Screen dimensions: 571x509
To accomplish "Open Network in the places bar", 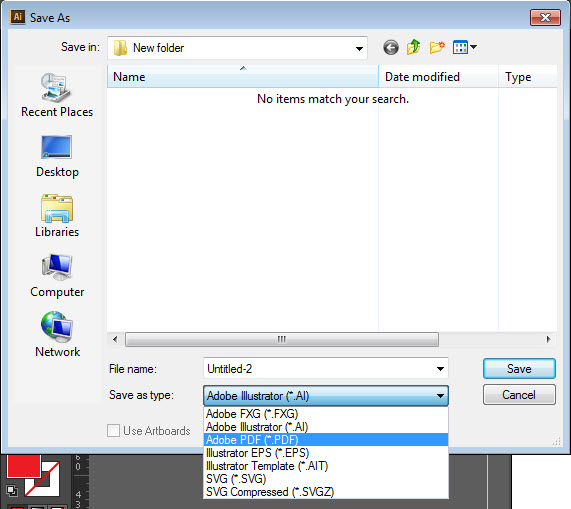I will [57, 335].
